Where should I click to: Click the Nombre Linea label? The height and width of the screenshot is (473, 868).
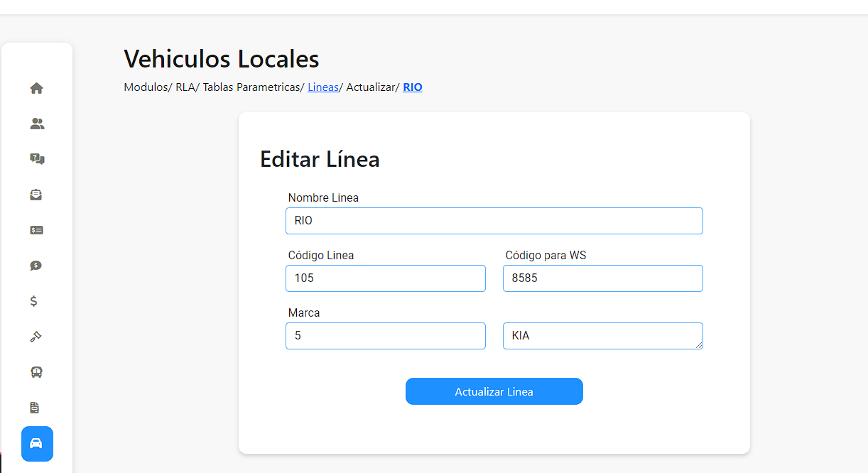pos(323,197)
